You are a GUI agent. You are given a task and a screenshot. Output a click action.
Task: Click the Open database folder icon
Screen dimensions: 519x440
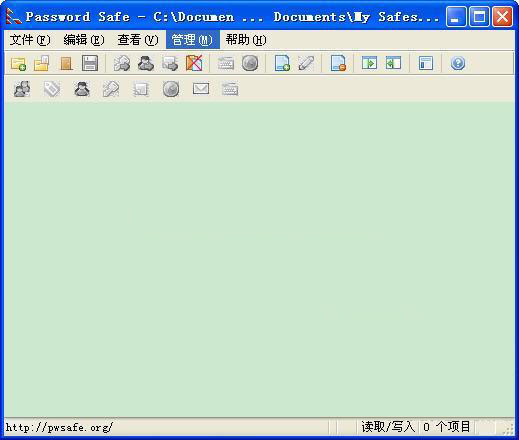tap(42, 63)
